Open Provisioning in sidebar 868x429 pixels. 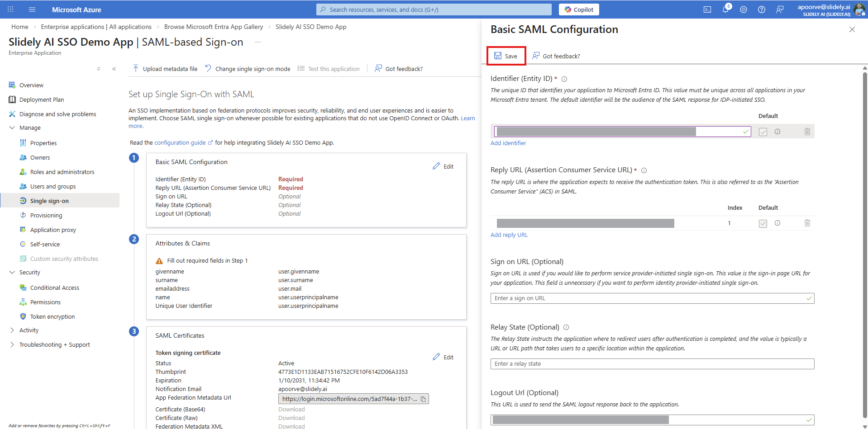46,215
